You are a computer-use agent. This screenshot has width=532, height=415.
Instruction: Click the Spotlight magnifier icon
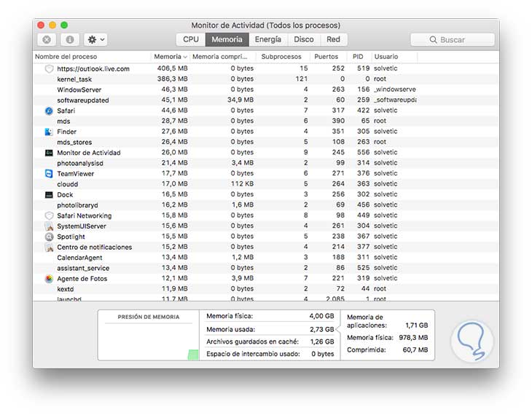coord(50,237)
